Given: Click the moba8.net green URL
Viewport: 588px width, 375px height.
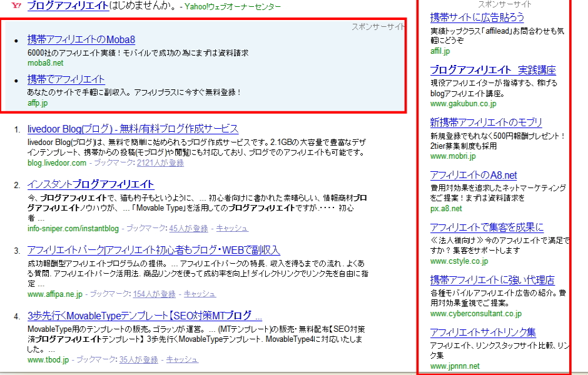Looking at the screenshot, I should [46, 63].
